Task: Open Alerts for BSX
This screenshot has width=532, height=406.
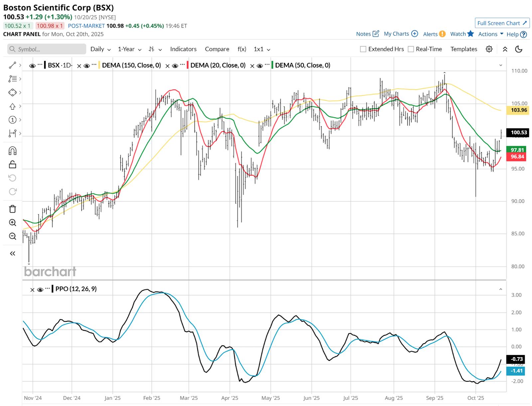Action: click(x=434, y=34)
